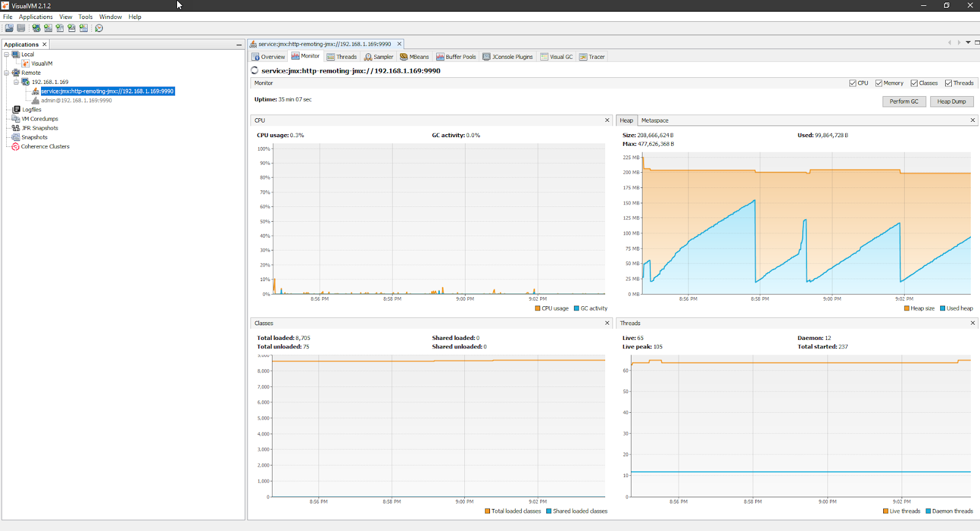The image size is (980, 531).
Task: Switch memory chart to Metaspace tab
Action: point(655,121)
